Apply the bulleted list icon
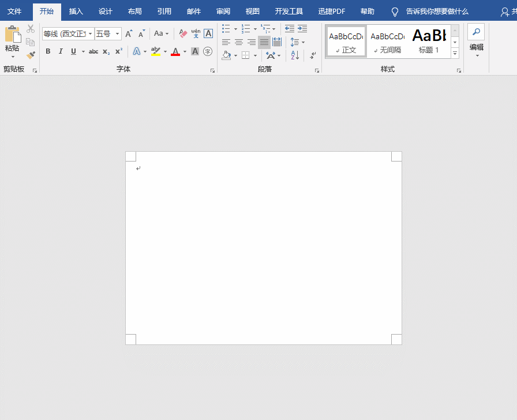 click(x=226, y=29)
